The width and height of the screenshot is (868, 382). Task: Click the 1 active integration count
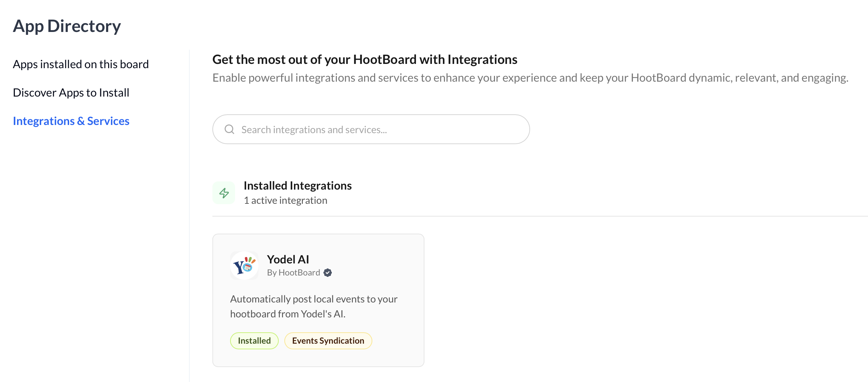click(285, 201)
